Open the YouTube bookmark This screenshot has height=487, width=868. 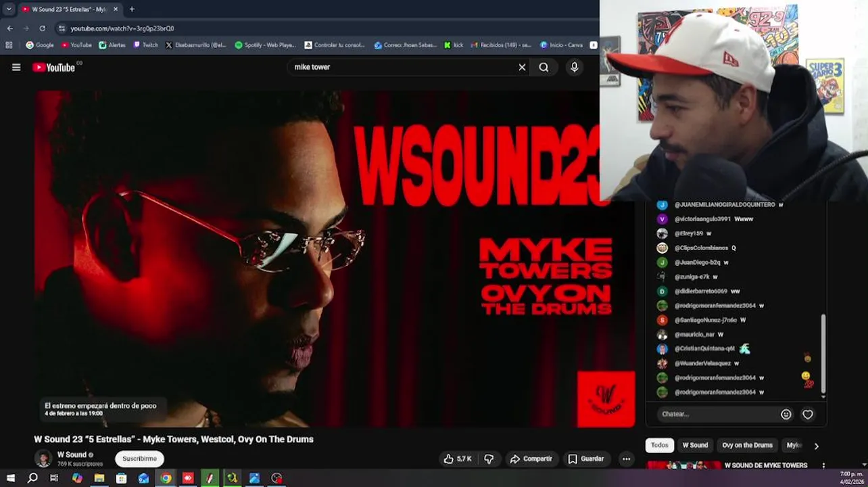(76, 45)
